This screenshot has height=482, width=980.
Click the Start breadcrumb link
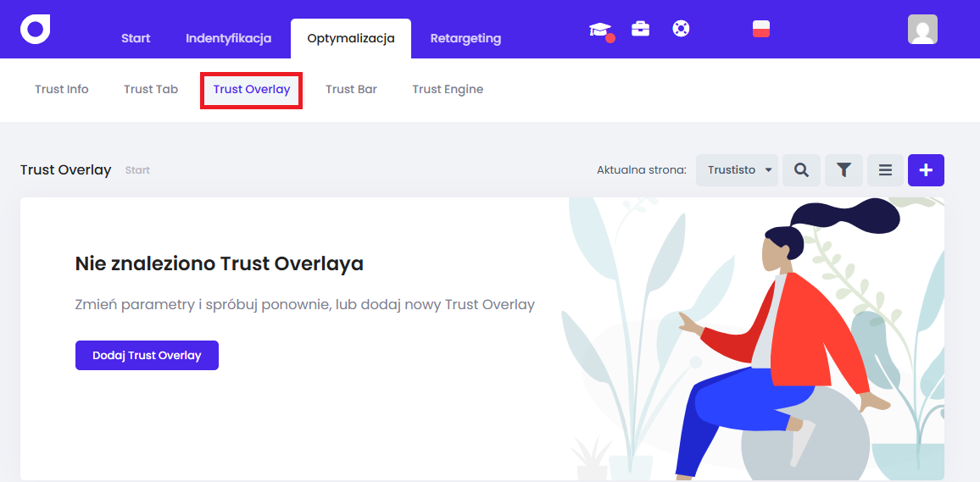tap(137, 169)
